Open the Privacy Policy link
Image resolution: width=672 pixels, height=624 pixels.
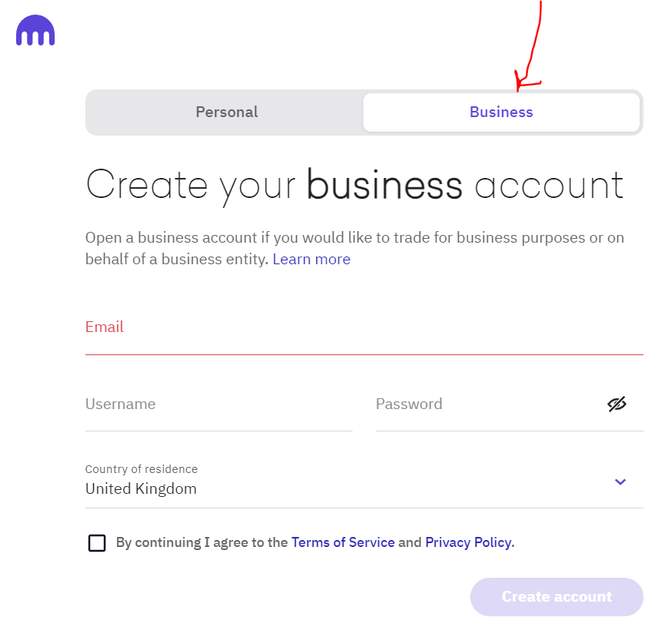tap(468, 542)
